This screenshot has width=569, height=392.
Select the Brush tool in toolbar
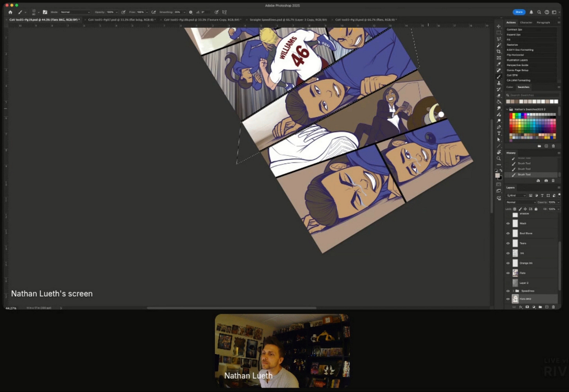[x=499, y=77]
